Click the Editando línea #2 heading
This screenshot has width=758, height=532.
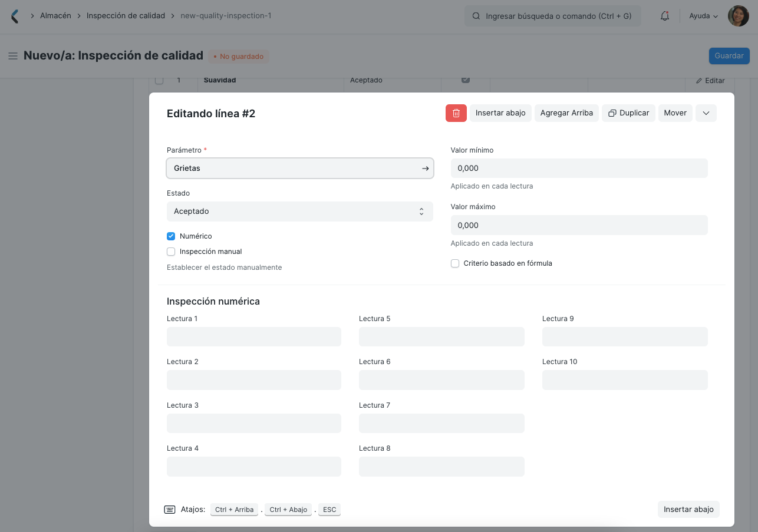tap(211, 114)
